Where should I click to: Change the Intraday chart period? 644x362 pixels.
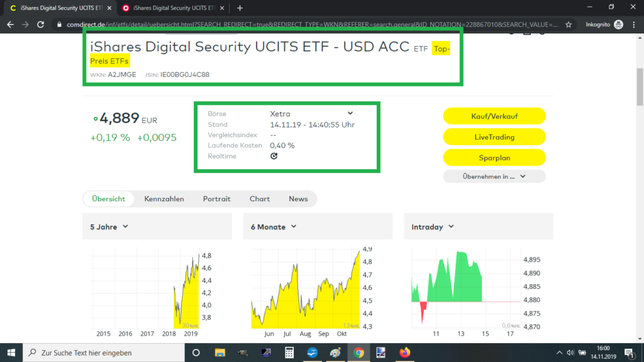click(433, 226)
